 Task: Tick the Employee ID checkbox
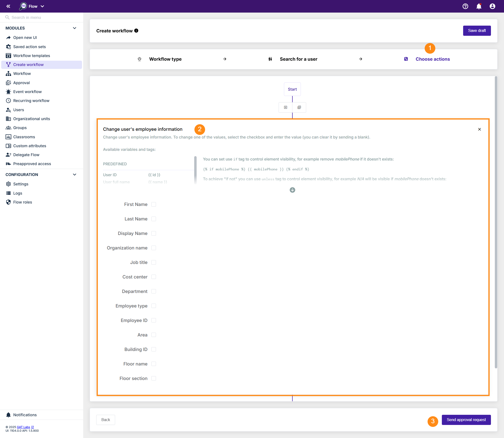click(x=154, y=321)
